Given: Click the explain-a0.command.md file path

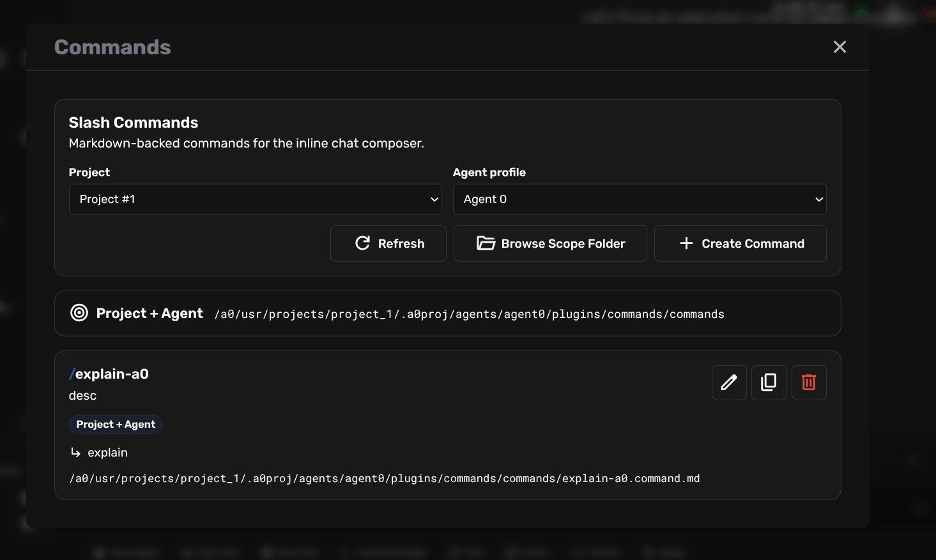Looking at the screenshot, I should click(385, 478).
